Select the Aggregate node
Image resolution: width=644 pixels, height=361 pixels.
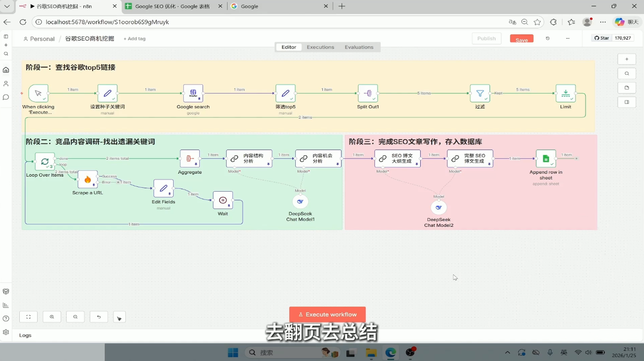point(190,158)
